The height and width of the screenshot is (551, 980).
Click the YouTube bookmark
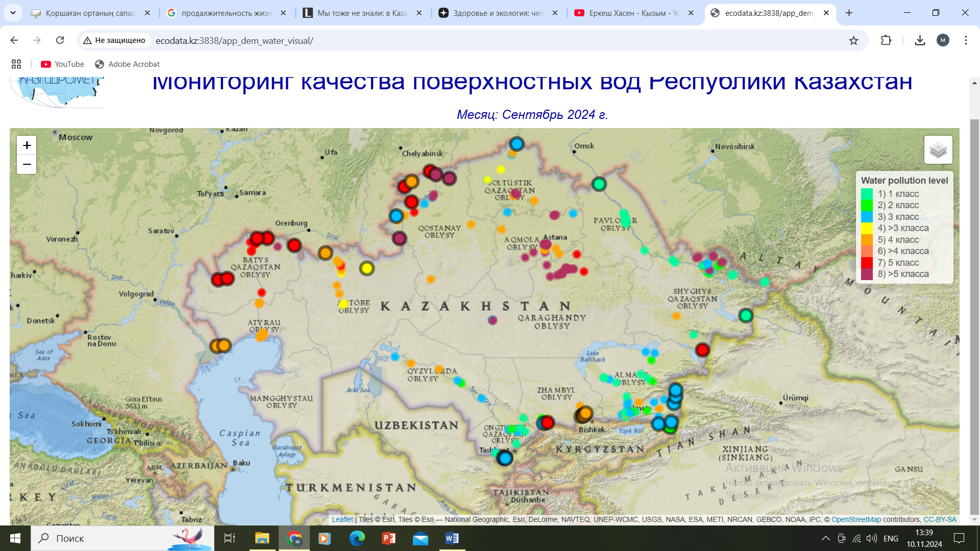(63, 64)
